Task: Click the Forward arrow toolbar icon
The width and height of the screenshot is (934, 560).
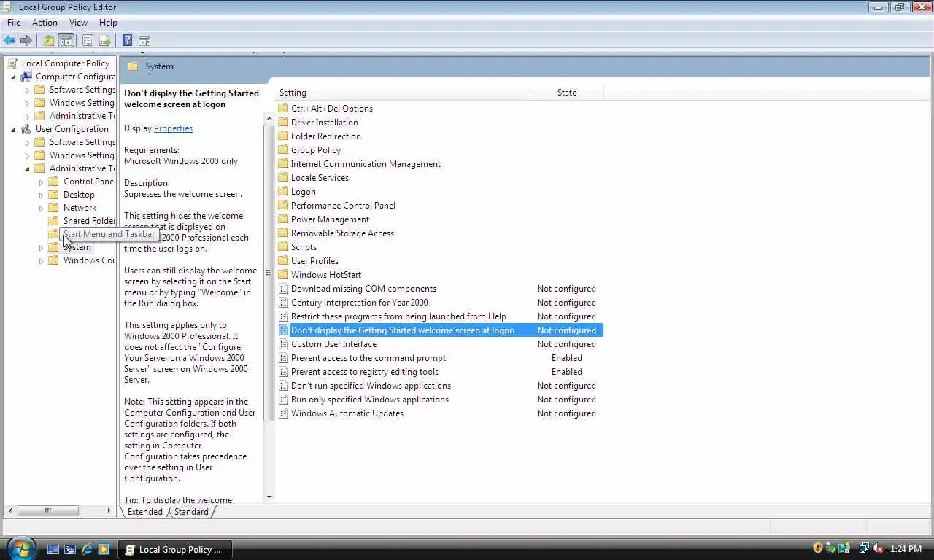Action: pyautogui.click(x=26, y=41)
